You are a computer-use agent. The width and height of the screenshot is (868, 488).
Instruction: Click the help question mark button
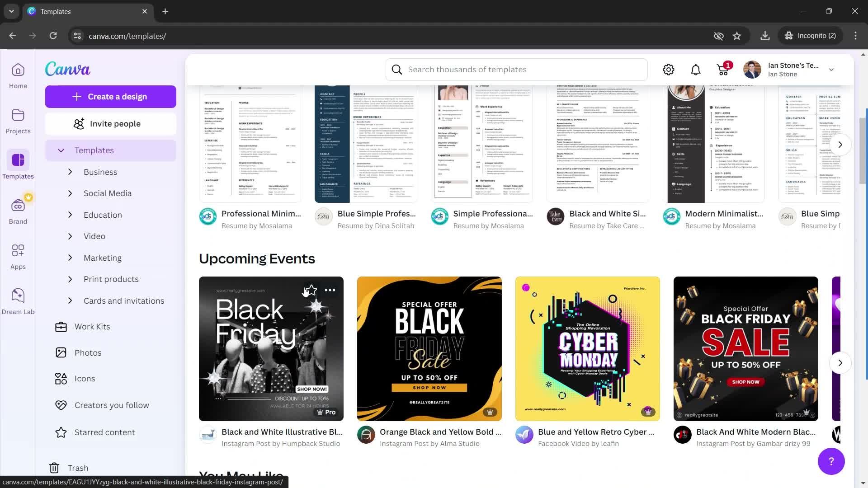point(831,461)
